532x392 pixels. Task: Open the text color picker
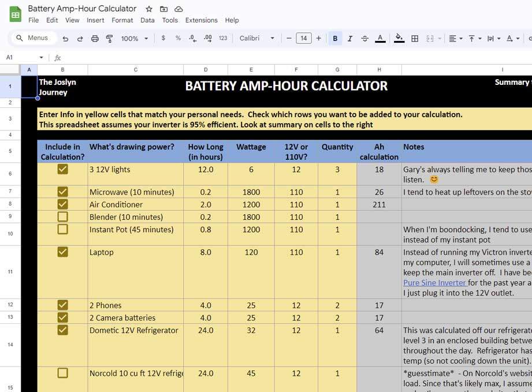(x=380, y=39)
